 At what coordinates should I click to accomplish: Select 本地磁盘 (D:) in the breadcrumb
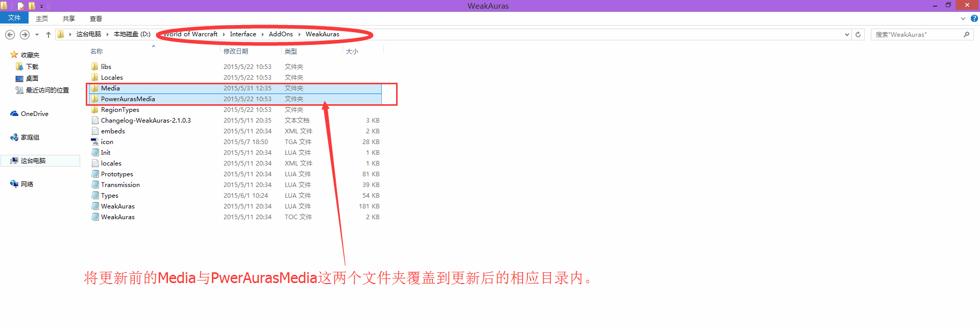pos(132,34)
